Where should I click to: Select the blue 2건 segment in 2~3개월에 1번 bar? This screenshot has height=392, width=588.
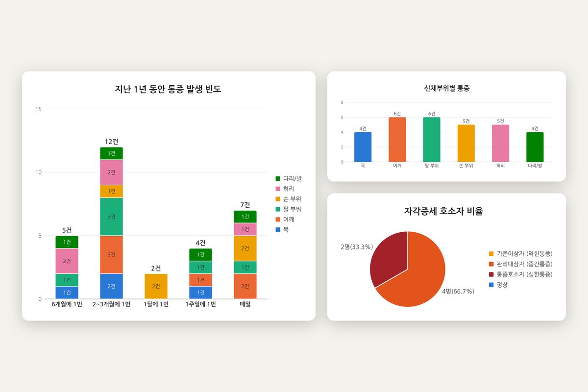(111, 286)
